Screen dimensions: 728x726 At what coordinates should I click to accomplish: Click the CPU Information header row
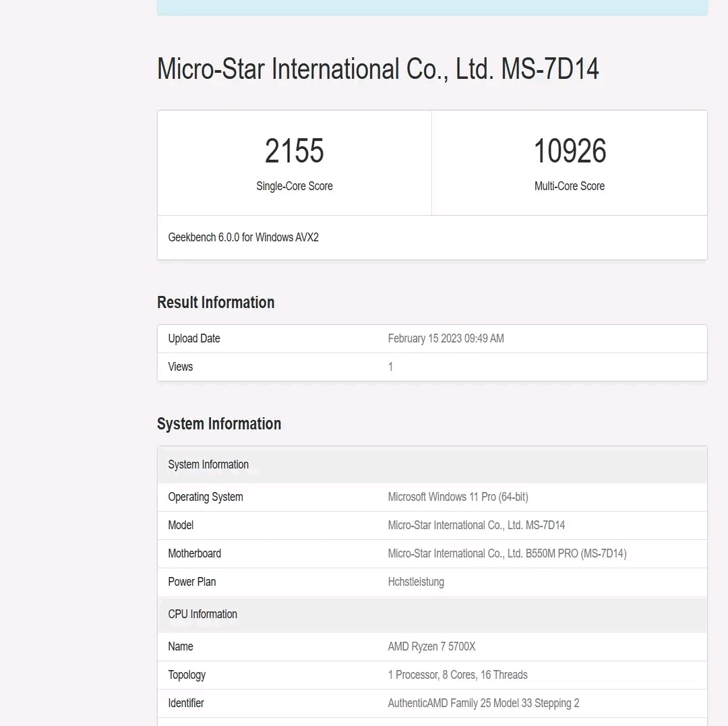click(x=432, y=614)
